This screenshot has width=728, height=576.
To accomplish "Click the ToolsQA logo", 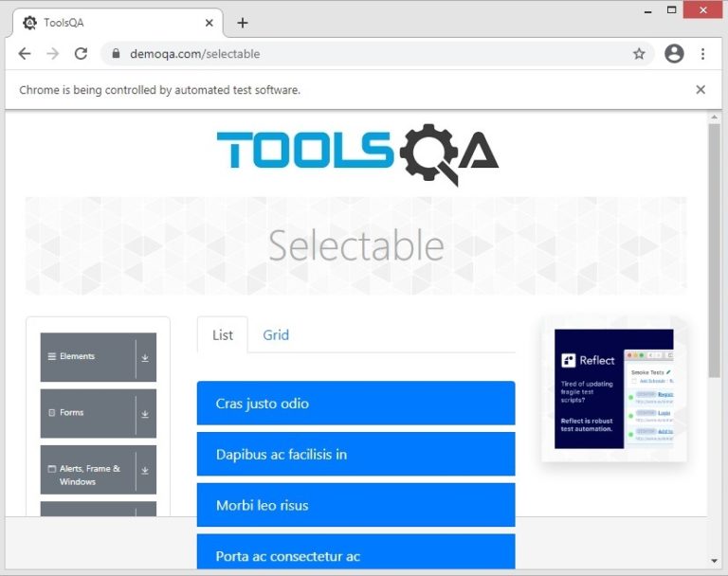I will (357, 154).
